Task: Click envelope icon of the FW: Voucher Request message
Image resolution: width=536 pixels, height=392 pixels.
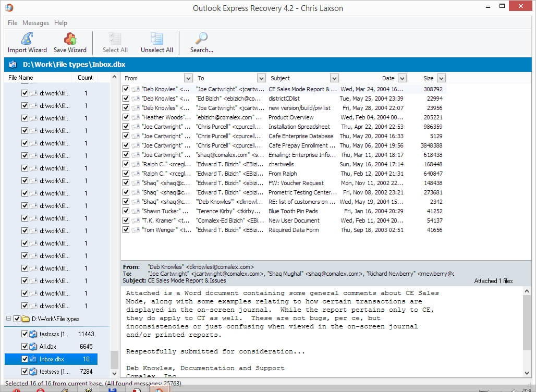Action: pyautogui.click(x=136, y=183)
